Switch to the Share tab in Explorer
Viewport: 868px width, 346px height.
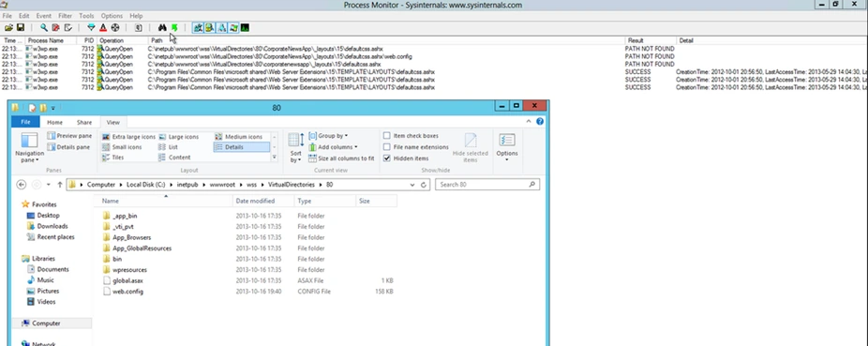point(84,122)
